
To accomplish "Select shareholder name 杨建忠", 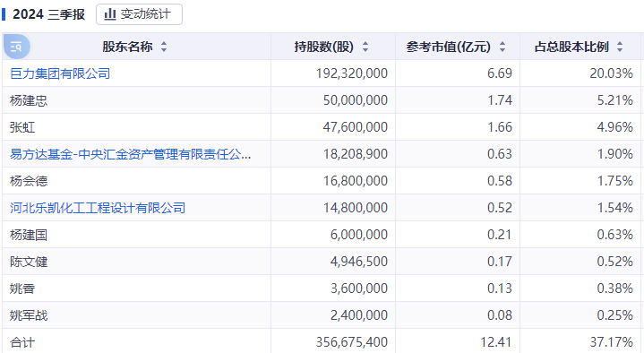I will 29,100.
